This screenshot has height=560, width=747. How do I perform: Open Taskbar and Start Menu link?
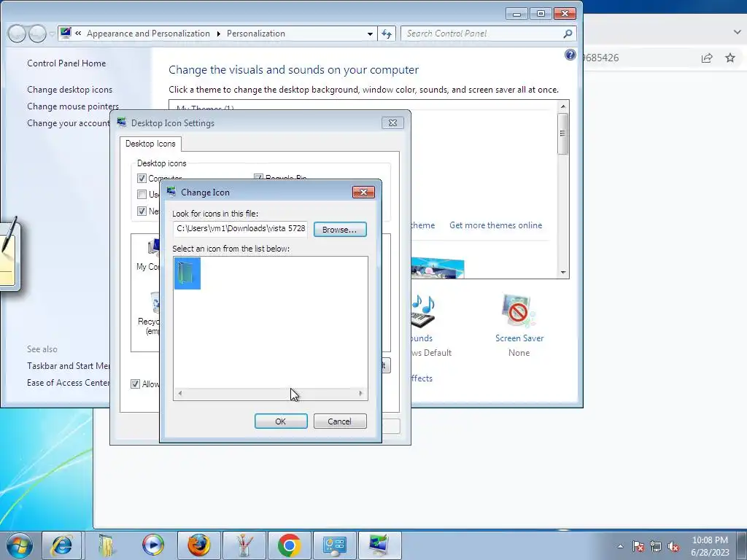click(x=68, y=366)
